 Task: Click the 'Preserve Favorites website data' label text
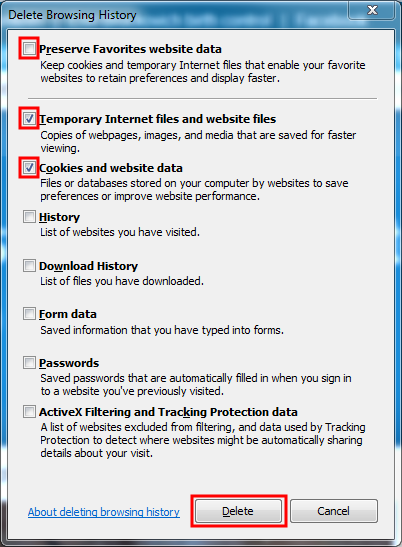click(130, 49)
